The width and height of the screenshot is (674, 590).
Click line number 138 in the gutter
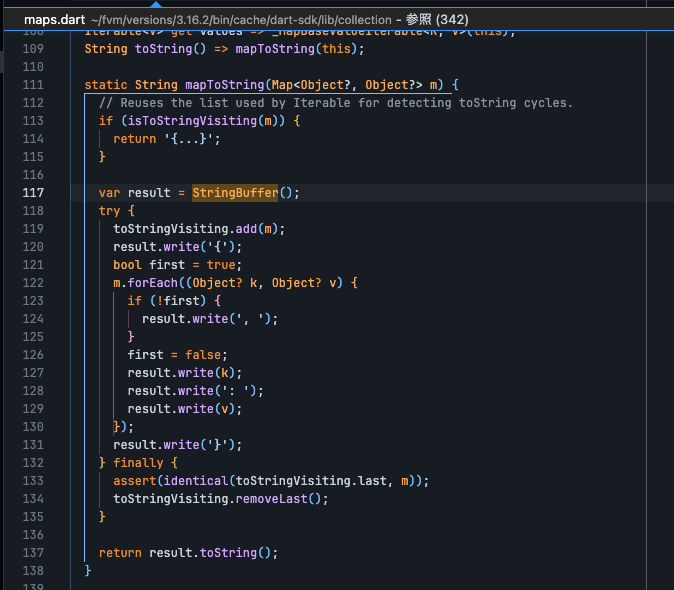(x=33, y=571)
